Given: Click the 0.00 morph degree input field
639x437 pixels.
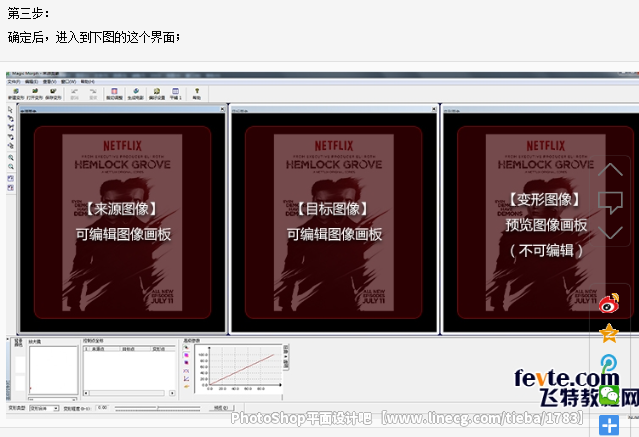Looking at the screenshot, I should (103, 408).
